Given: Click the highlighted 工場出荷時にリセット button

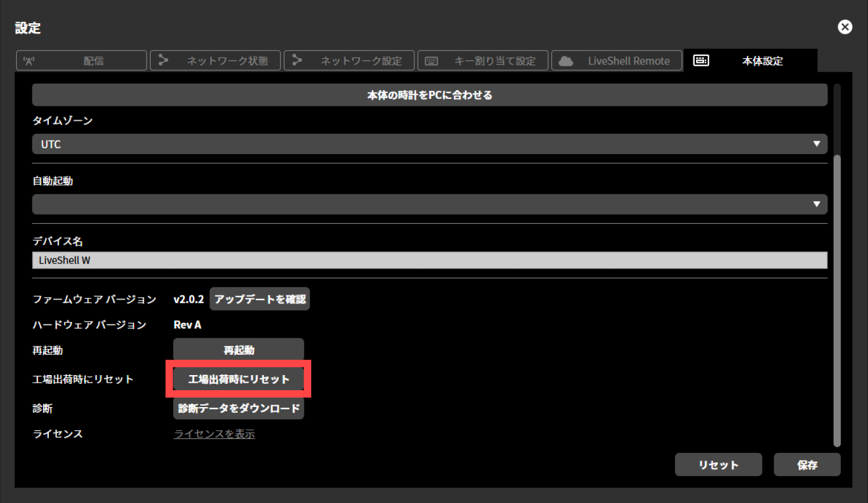Looking at the screenshot, I should (x=238, y=379).
